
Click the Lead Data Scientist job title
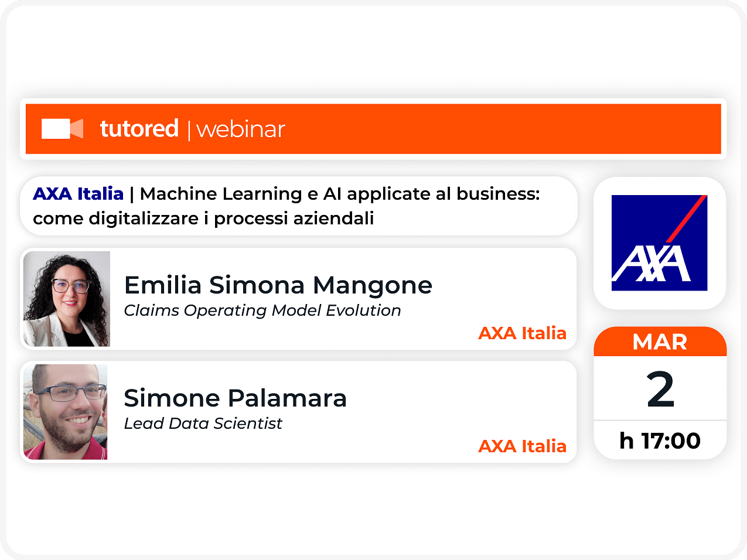(203, 424)
